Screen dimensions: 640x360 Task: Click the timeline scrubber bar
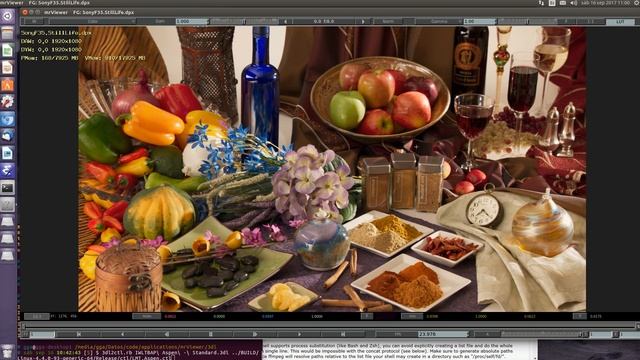pos(329,326)
